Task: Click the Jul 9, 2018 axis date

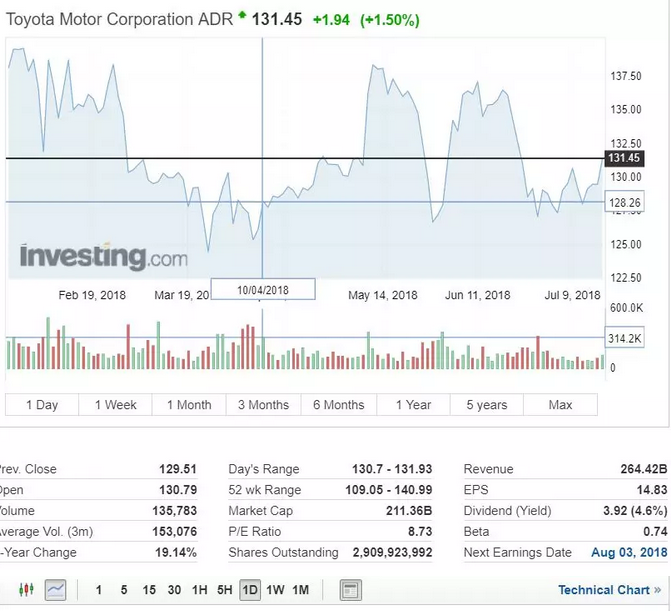Action: (x=573, y=295)
